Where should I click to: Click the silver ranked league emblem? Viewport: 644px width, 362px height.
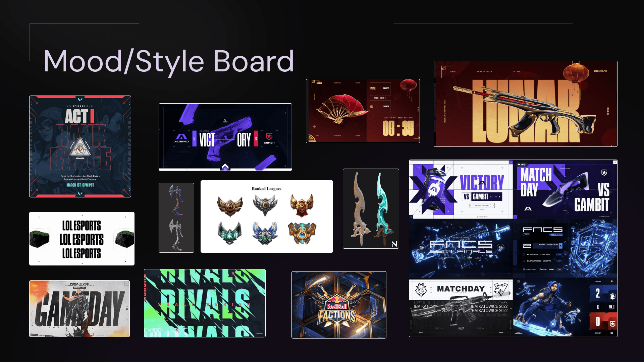pyautogui.click(x=265, y=204)
